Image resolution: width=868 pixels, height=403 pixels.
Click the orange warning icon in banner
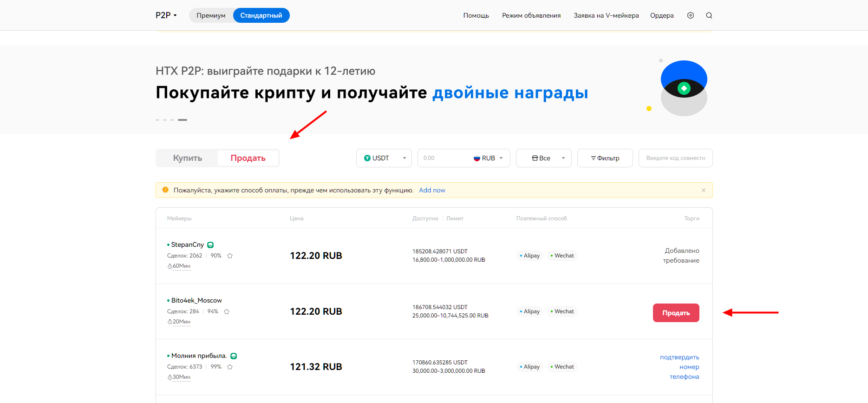[x=165, y=190]
